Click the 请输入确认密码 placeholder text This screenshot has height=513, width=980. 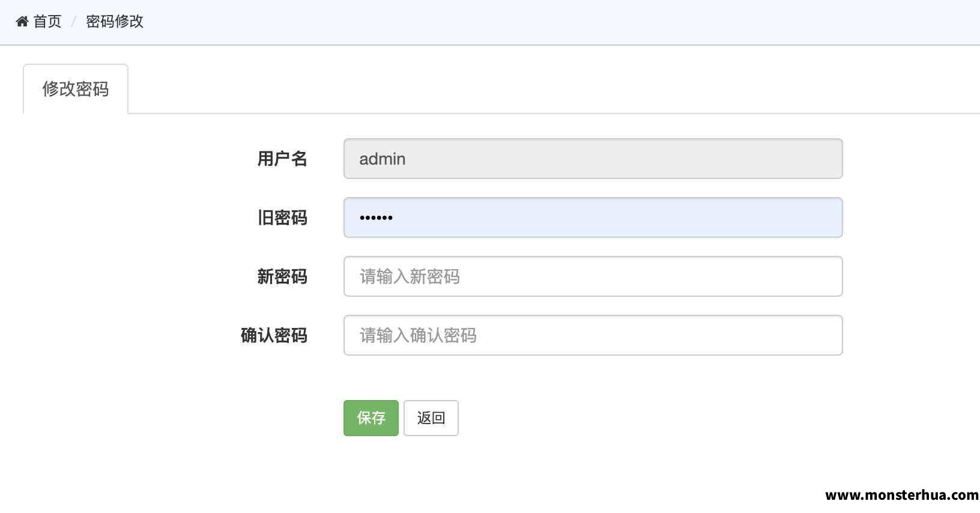point(419,335)
